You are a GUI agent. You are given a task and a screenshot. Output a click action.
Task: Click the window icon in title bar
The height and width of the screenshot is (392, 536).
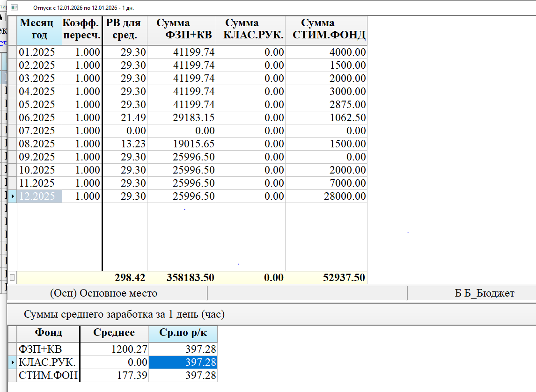(14, 7)
